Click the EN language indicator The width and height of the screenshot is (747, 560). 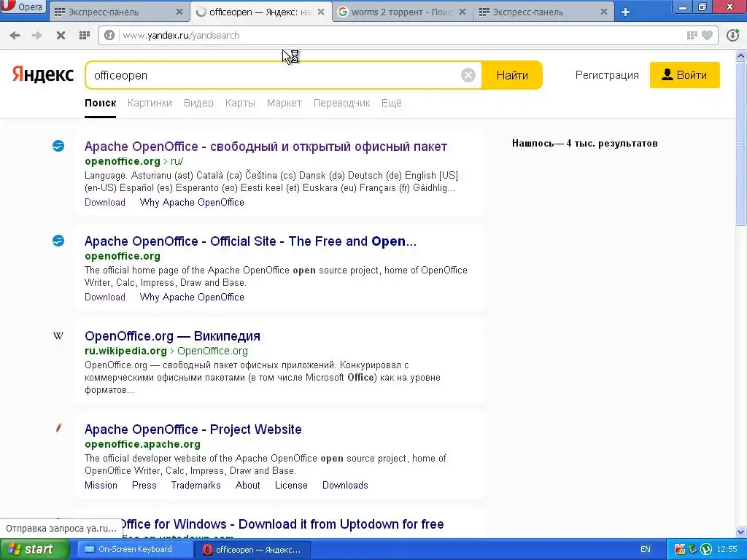click(x=646, y=550)
